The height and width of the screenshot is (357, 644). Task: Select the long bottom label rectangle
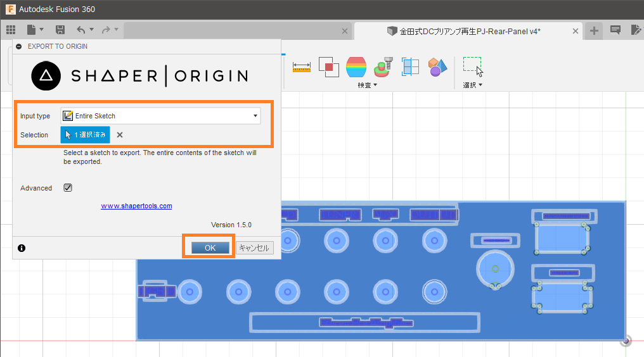coord(364,323)
